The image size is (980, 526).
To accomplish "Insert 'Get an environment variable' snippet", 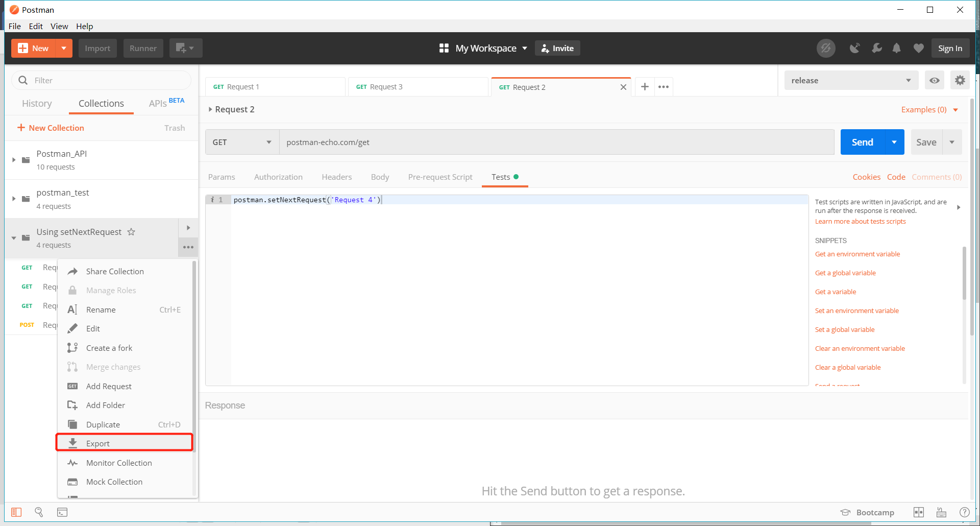I will click(857, 254).
